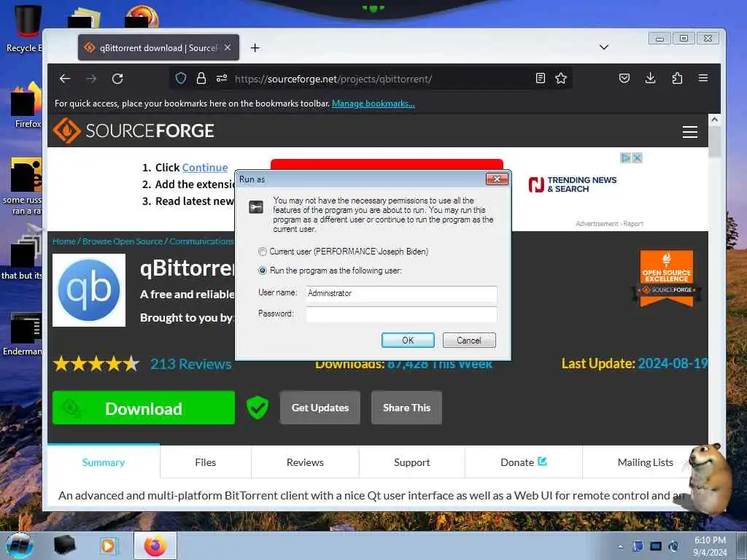
Task: Close the Run as dialog
Action: point(497,179)
